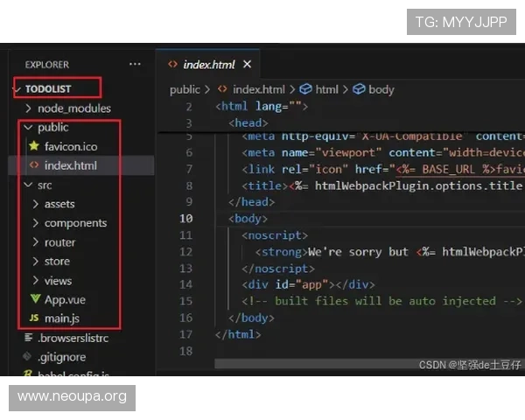The image size is (525, 420).
Task: Expand the node_modules folder
Action: pos(29,108)
